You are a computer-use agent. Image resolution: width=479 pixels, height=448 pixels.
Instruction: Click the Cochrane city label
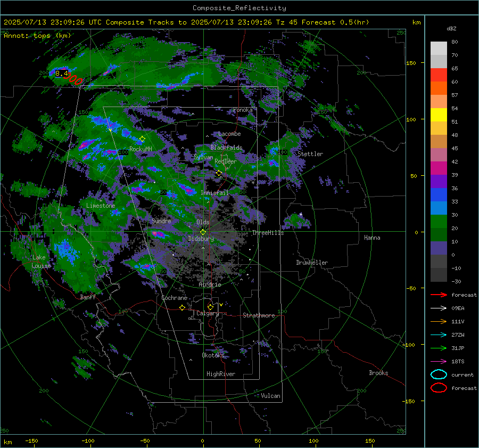point(174,298)
